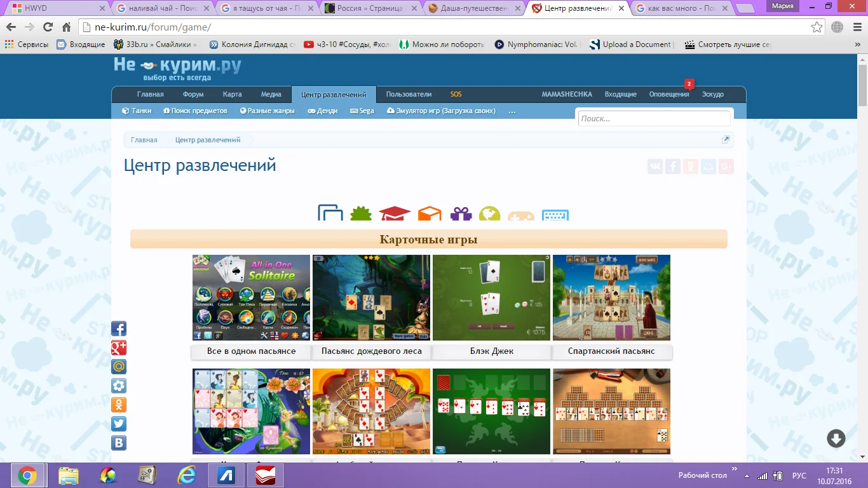Go to Chrome home page icon
Image resolution: width=868 pixels, height=488 pixels.
(66, 27)
